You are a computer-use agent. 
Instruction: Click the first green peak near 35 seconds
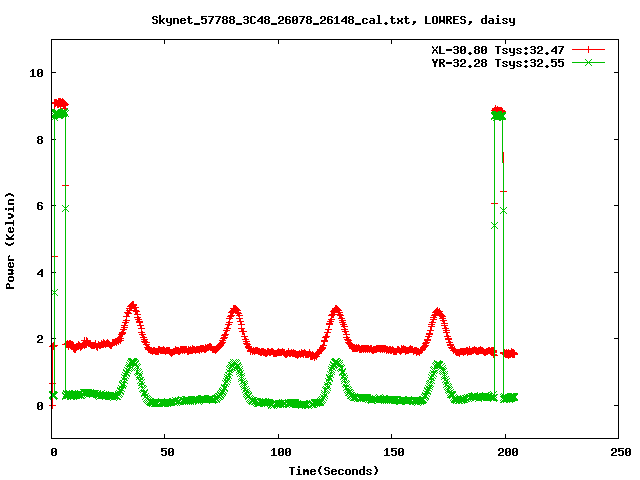133,362
